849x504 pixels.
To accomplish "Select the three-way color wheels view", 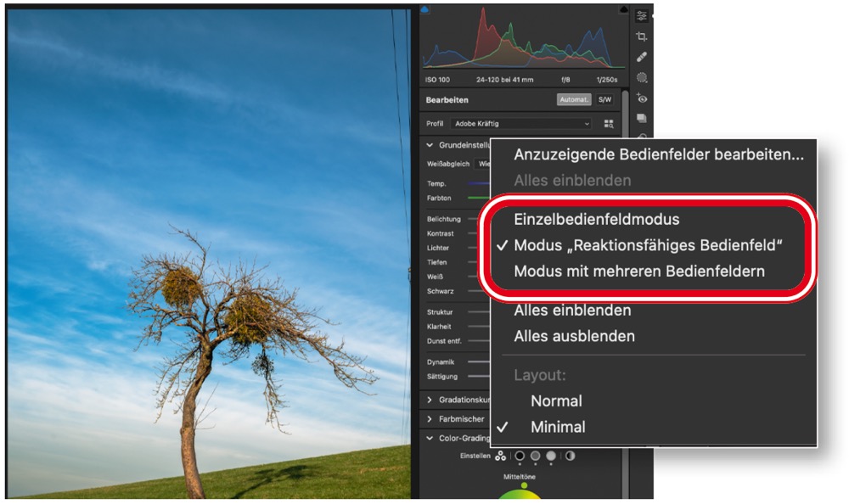I will pos(500,456).
